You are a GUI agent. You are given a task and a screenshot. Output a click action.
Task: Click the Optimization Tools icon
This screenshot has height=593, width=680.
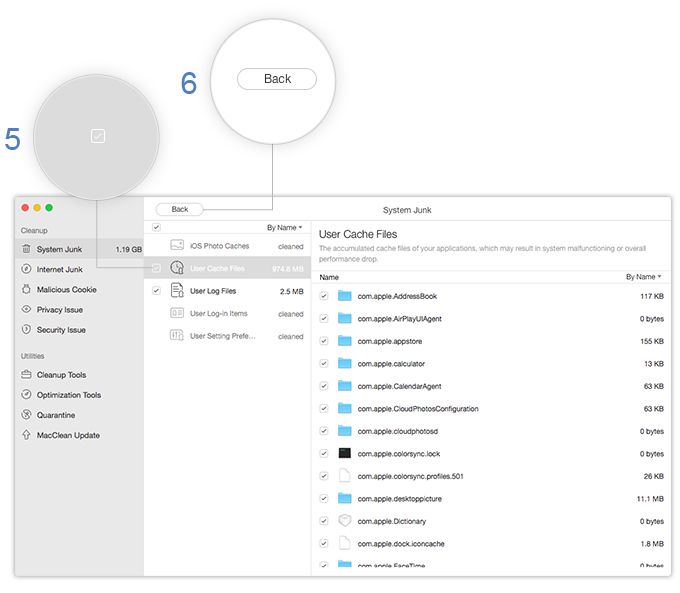click(26, 394)
